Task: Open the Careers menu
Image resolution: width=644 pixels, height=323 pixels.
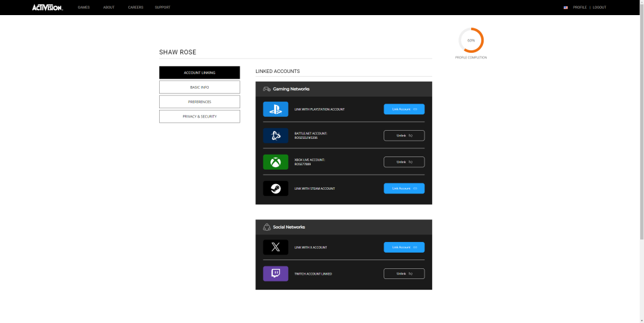Action: coord(136,8)
